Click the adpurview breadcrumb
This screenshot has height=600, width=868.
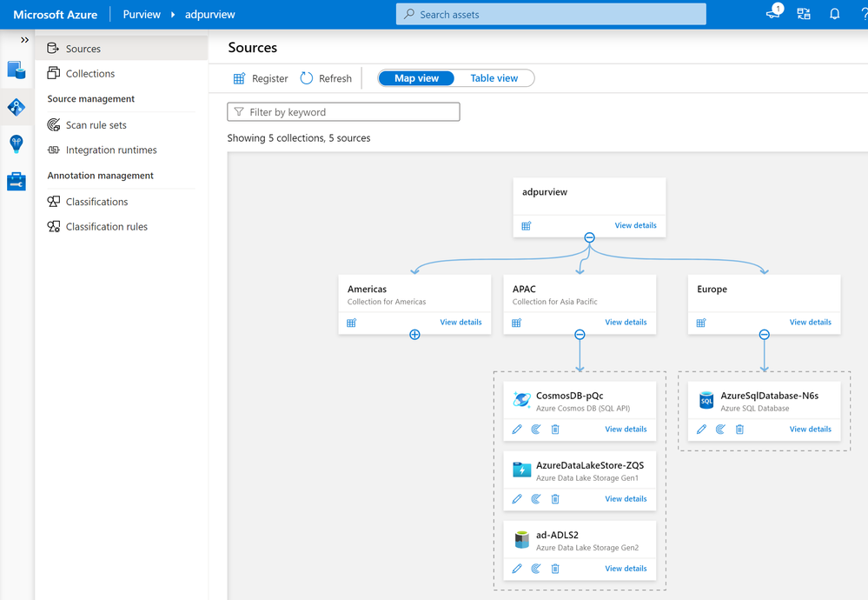point(209,15)
